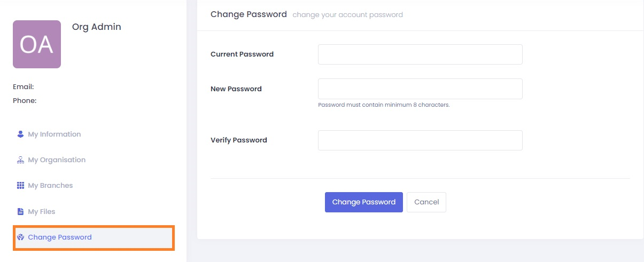Open My Information text link in sidebar
The width and height of the screenshot is (644, 262).
55,134
